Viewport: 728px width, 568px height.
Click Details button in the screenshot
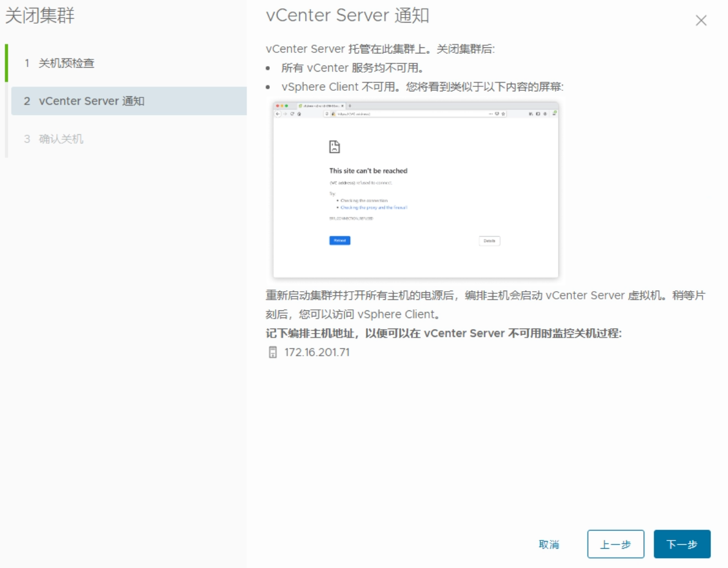[490, 241]
